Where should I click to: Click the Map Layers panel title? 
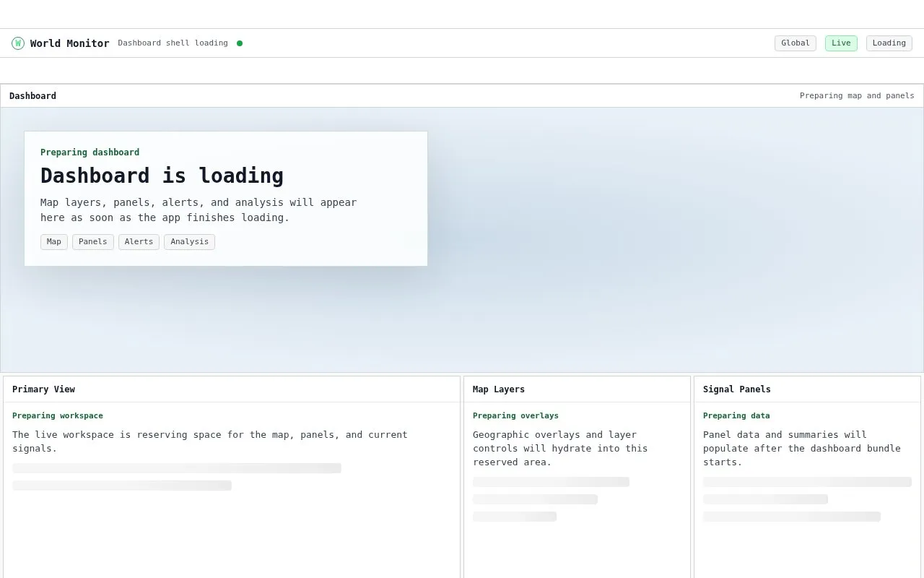coord(499,389)
